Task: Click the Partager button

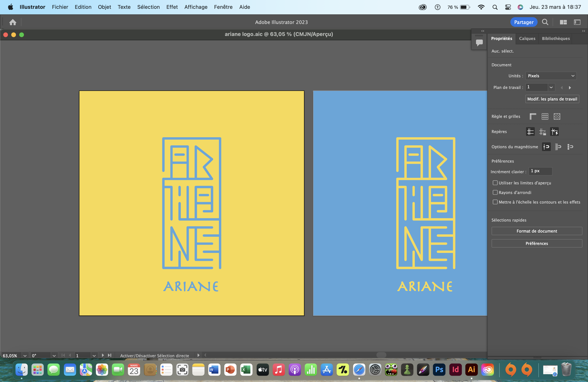Action: click(x=524, y=22)
